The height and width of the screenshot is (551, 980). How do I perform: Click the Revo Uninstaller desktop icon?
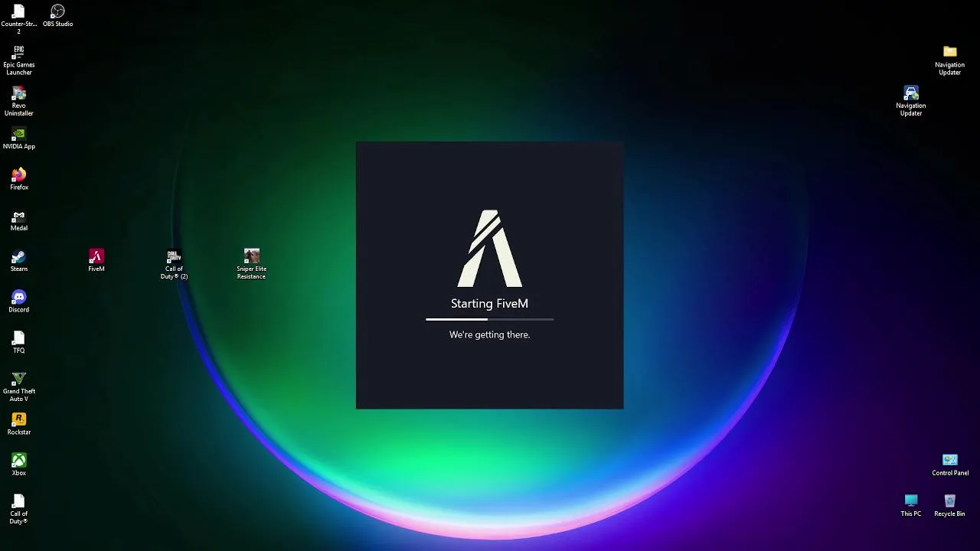(x=18, y=101)
